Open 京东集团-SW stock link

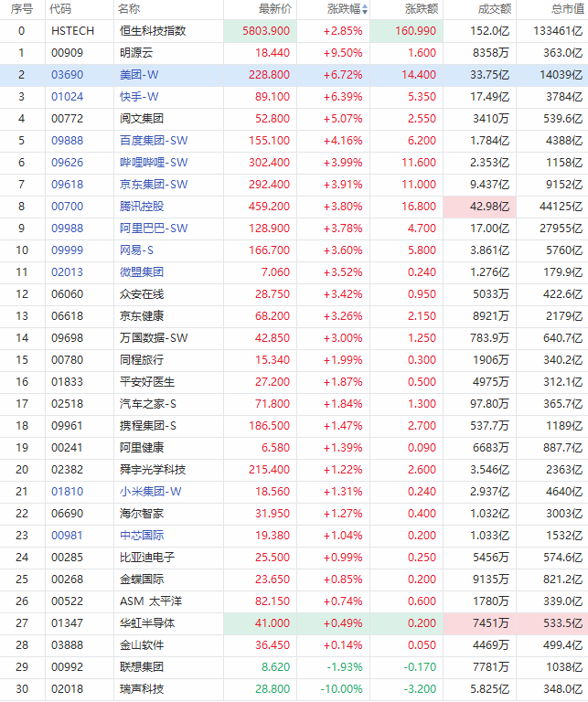click(x=154, y=185)
